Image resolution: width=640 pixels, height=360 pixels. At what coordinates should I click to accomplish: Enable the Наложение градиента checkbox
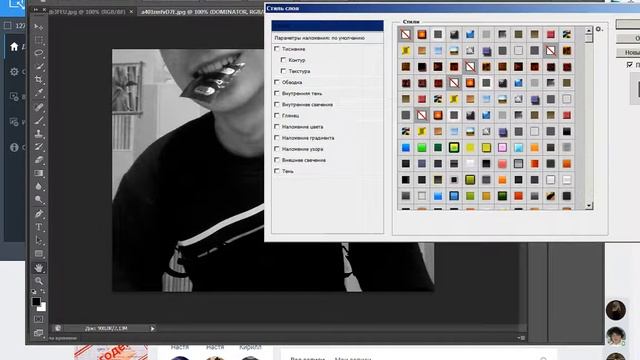pos(277,138)
